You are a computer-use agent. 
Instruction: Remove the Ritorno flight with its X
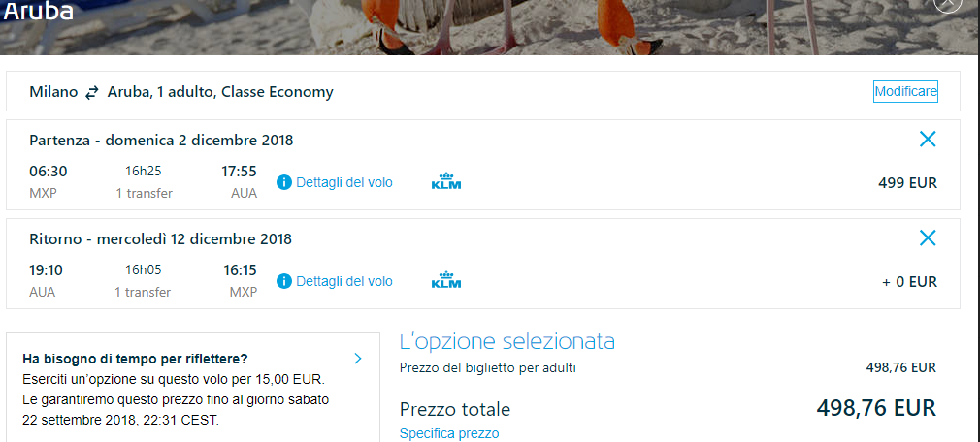[928, 237]
